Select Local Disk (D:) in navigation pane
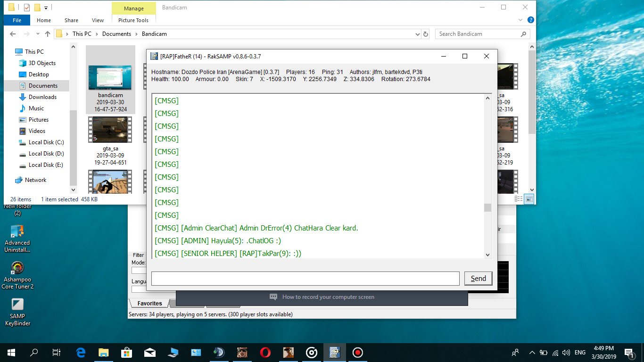This screenshot has width=644, height=362. click(x=46, y=154)
